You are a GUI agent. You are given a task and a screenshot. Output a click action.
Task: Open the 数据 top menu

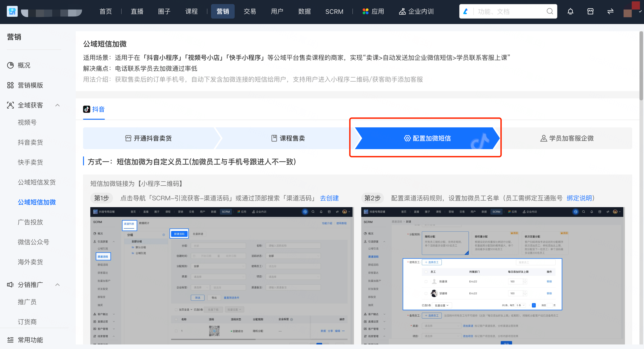tap(305, 12)
